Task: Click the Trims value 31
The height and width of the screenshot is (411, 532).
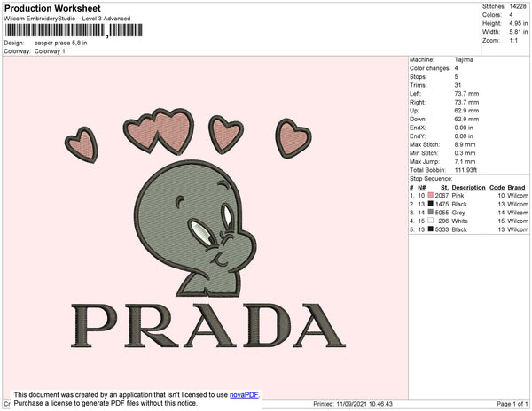Action: 458,85
